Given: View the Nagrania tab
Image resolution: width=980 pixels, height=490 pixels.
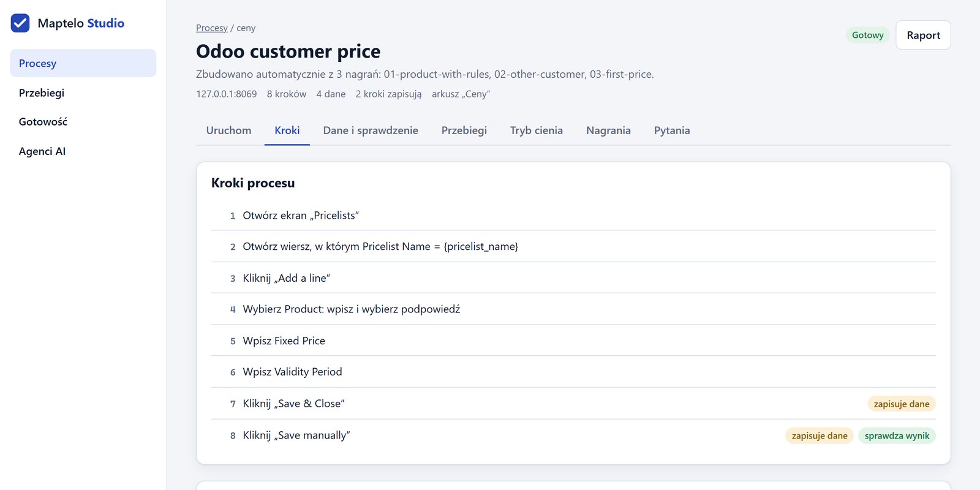Looking at the screenshot, I should [x=608, y=130].
